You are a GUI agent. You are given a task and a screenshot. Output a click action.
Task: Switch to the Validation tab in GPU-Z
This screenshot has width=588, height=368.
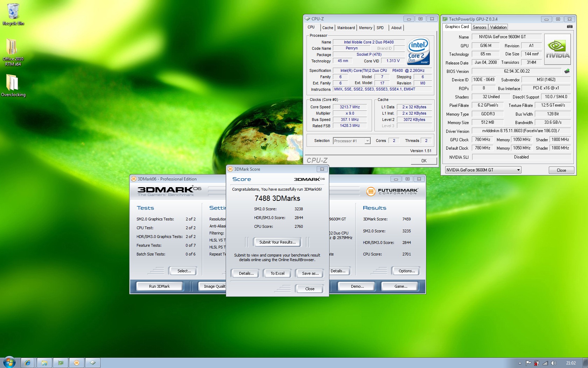tap(498, 27)
